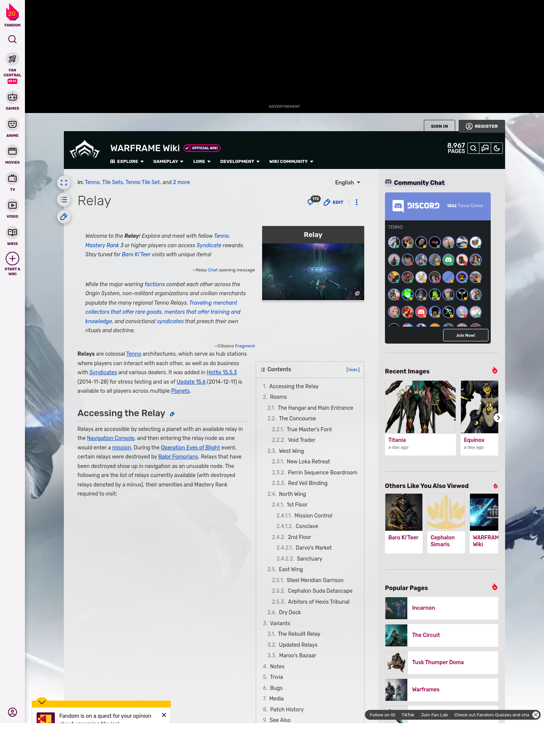Screen dimensions: 544x756
Task: Open the English language dropdown
Action: point(348,183)
